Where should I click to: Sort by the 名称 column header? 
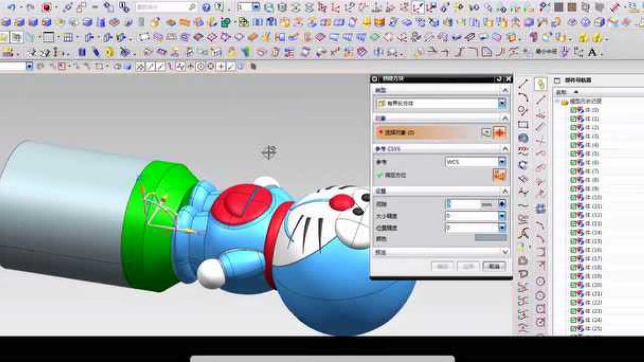pyautogui.click(x=561, y=93)
